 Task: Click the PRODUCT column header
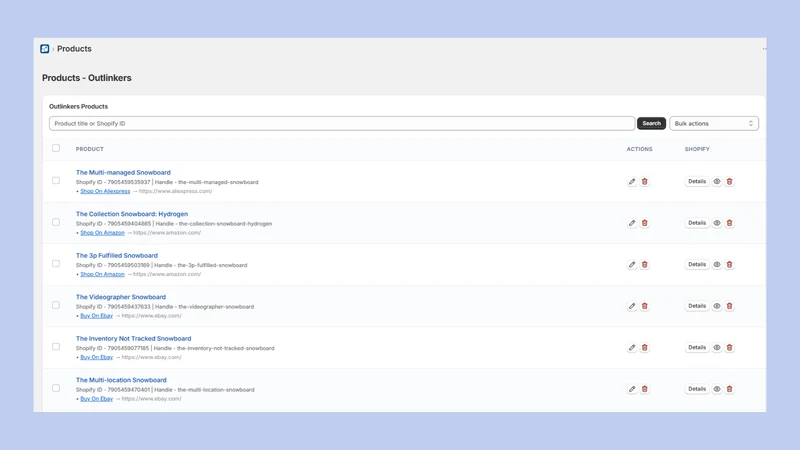(89, 149)
